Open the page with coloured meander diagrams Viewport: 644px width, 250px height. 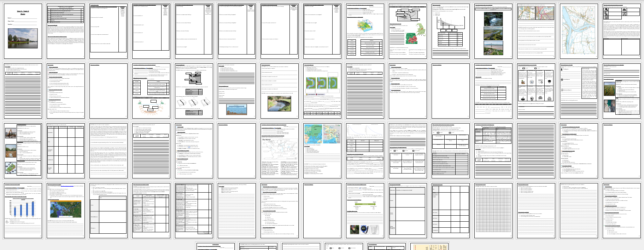tap(322, 91)
